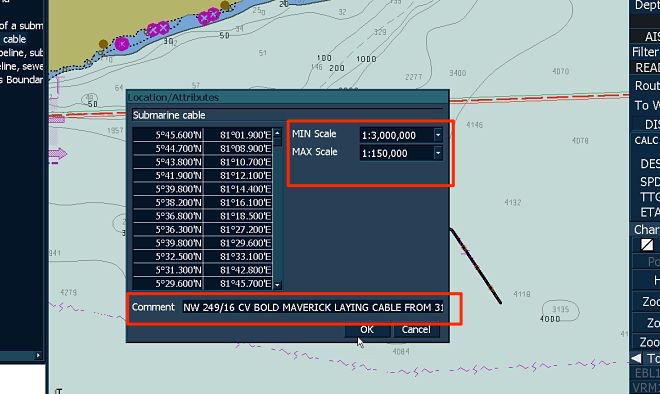Click the black-white diagonal chart icon
660x394 pixels.
point(647,245)
